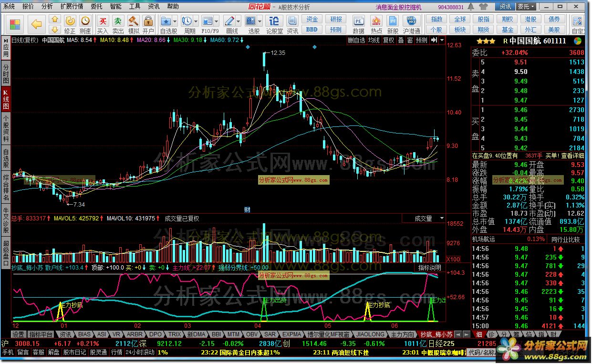Toggle 窗 multi-window mode in chart header

(x=410, y=40)
